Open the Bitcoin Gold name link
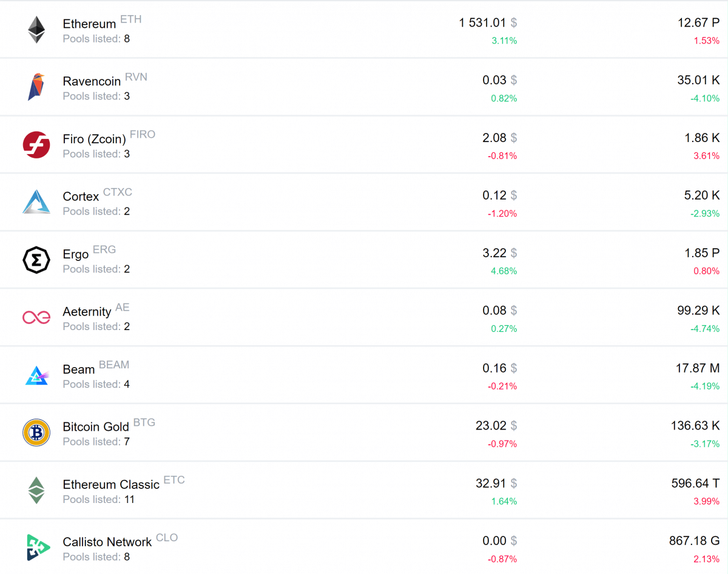 coord(96,427)
